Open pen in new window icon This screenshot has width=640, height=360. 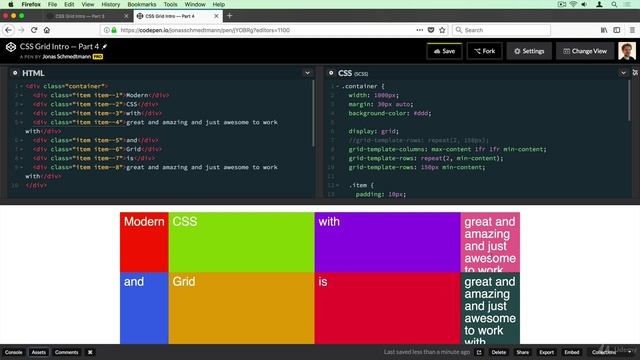click(479, 352)
